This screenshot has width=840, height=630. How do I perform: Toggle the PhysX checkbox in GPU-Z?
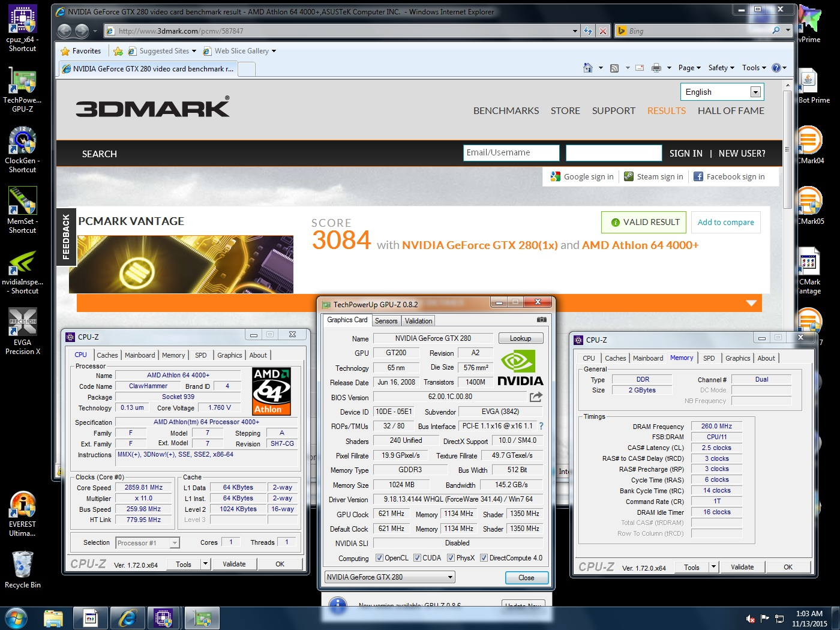coord(451,558)
